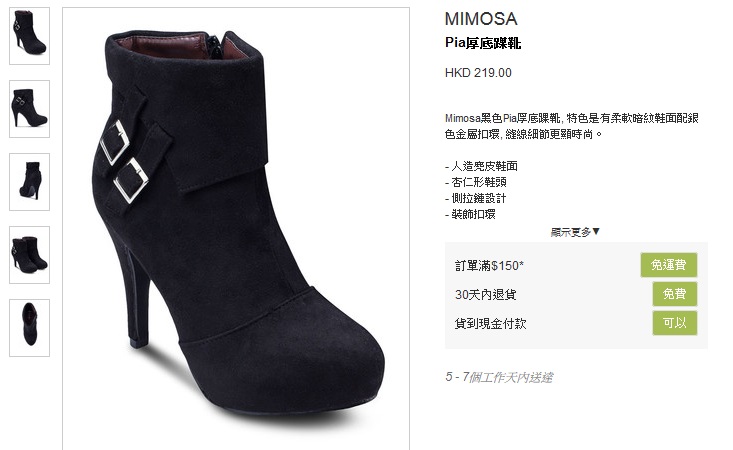Click the 30天內退貨 return policy label
The height and width of the screenshot is (450, 733).
pyautogui.click(x=485, y=294)
